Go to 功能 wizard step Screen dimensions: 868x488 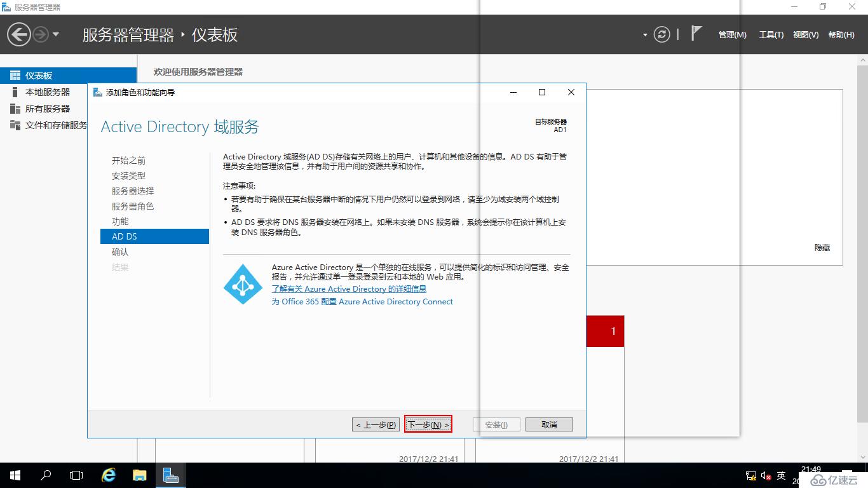pos(120,221)
